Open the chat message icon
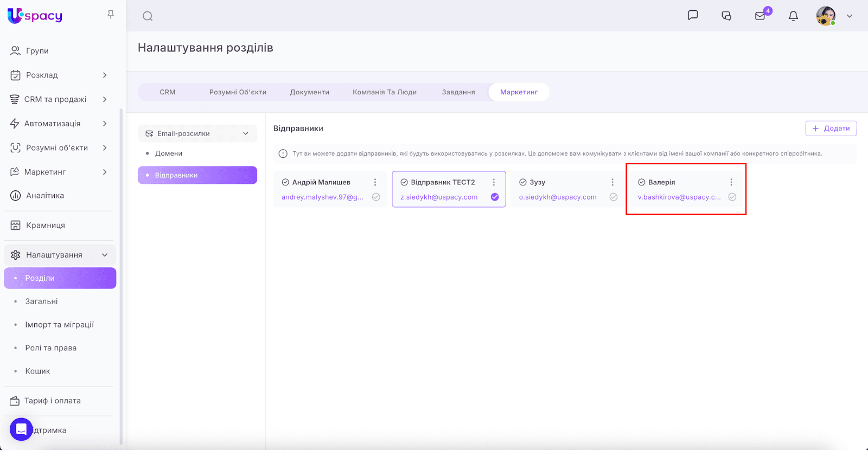The width and height of the screenshot is (868, 450). pyautogui.click(x=693, y=16)
